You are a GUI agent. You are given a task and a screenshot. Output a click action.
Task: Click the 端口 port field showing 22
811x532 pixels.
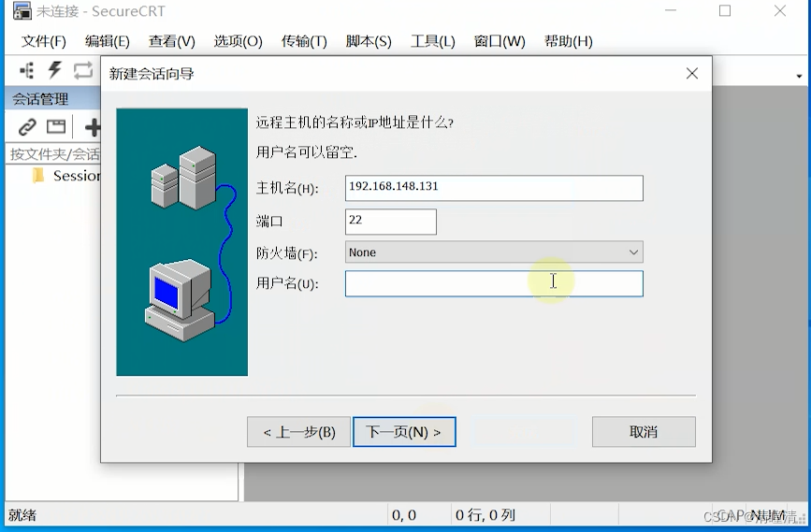[390, 222]
